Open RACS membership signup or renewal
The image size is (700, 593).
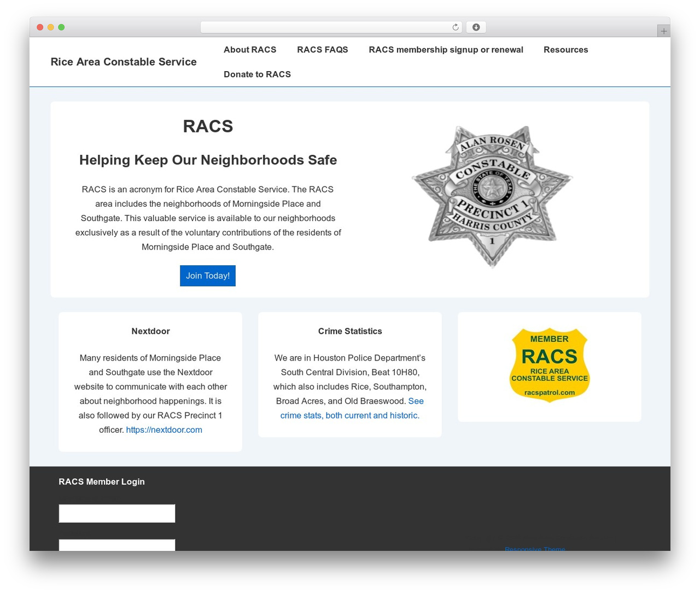[446, 50]
